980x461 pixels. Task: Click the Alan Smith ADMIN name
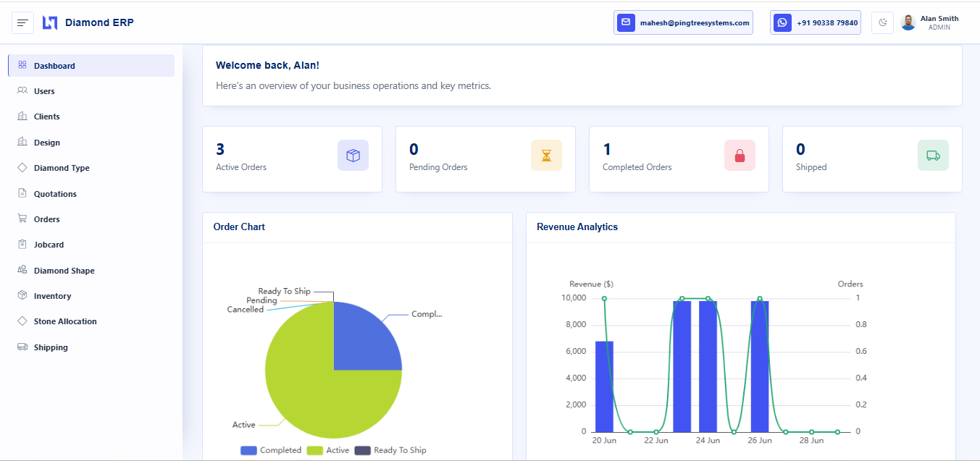(x=939, y=22)
